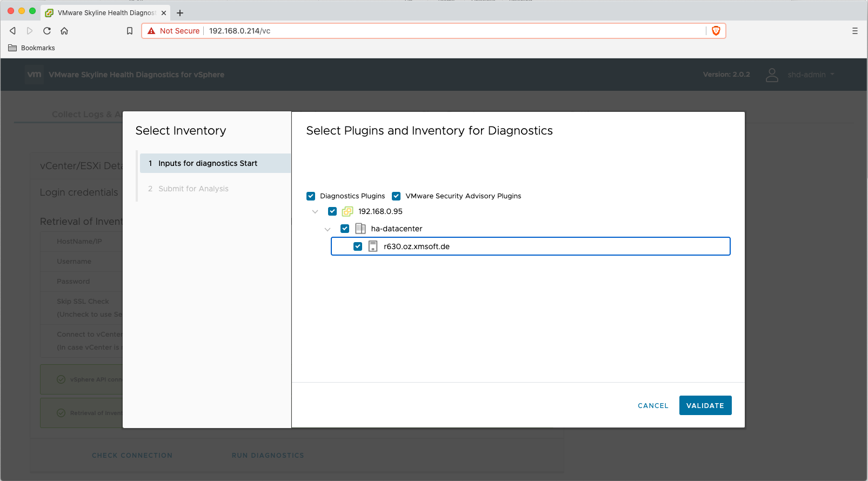
Task: Go to the browser home icon
Action: point(64,31)
